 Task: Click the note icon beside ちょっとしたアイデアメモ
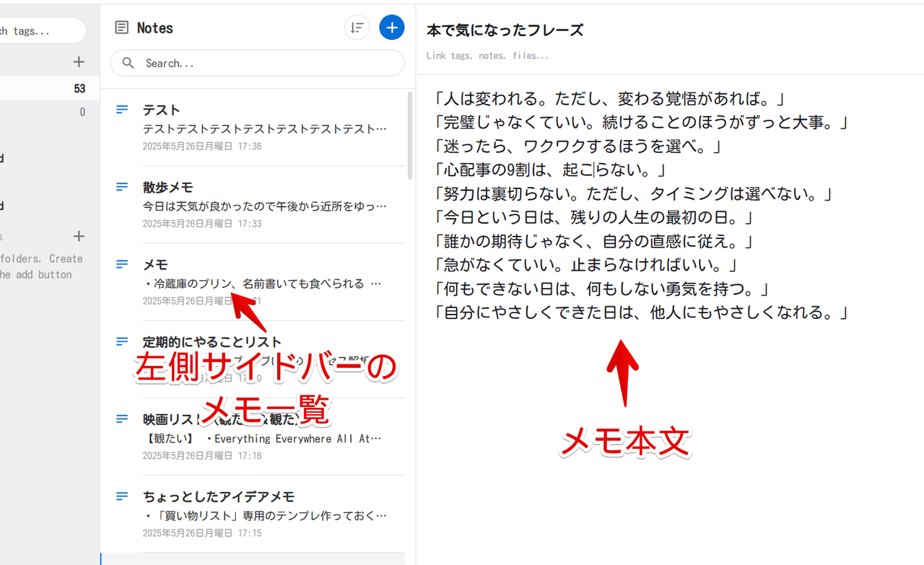click(122, 496)
